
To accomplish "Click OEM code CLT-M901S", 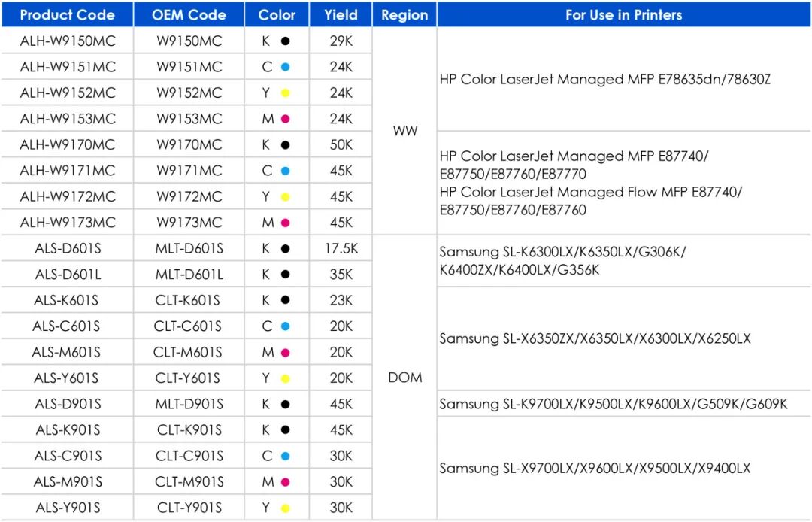I will point(189,481).
